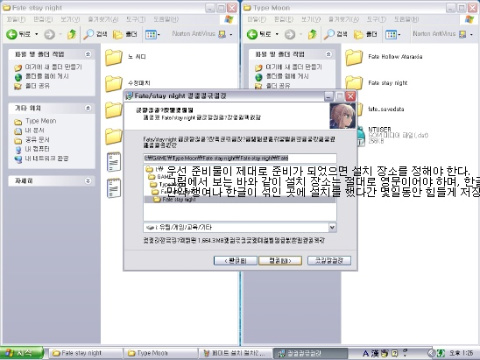
Task: Click Norton AntiVirus icon in Fate stay night window
Action: [x=222, y=34]
